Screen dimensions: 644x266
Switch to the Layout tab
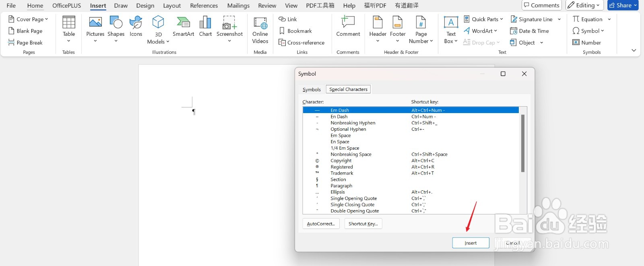[172, 6]
